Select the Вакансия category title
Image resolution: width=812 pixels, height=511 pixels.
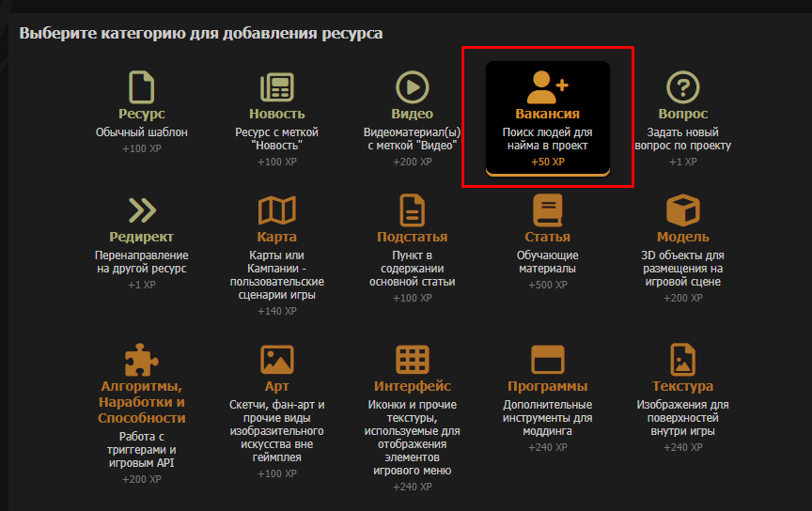547,114
